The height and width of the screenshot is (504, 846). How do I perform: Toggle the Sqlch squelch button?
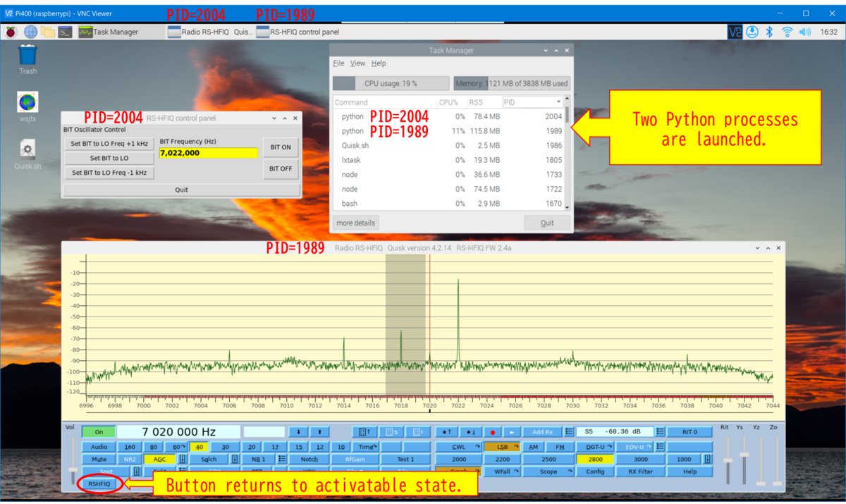[209, 459]
